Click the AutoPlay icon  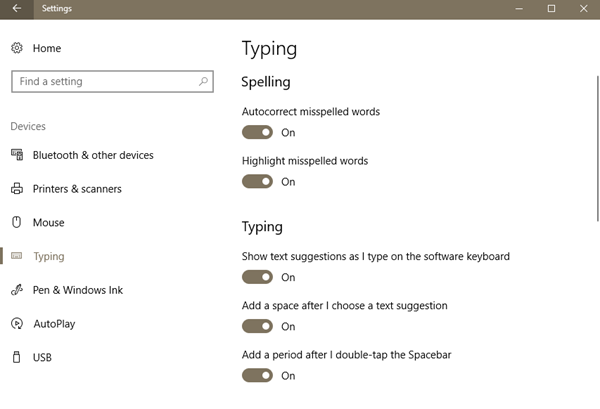tap(17, 324)
